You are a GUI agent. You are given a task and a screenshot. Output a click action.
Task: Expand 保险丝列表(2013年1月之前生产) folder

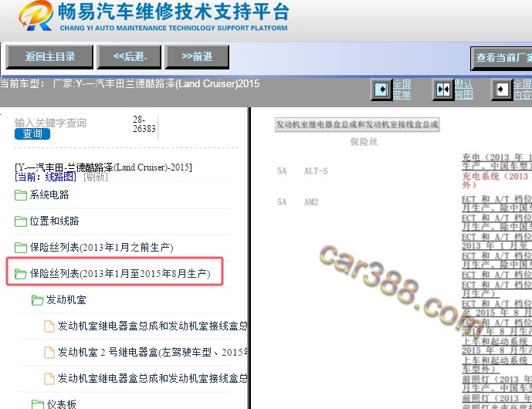click(x=101, y=248)
